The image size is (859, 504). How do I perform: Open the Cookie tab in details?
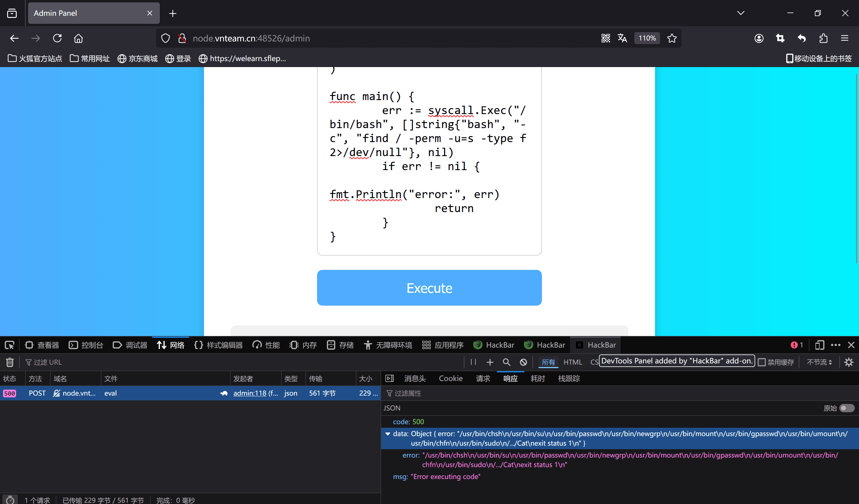[x=450, y=378]
